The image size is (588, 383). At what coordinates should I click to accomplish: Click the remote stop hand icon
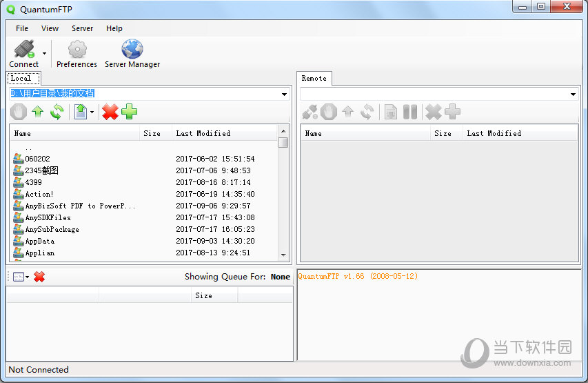tap(329, 112)
